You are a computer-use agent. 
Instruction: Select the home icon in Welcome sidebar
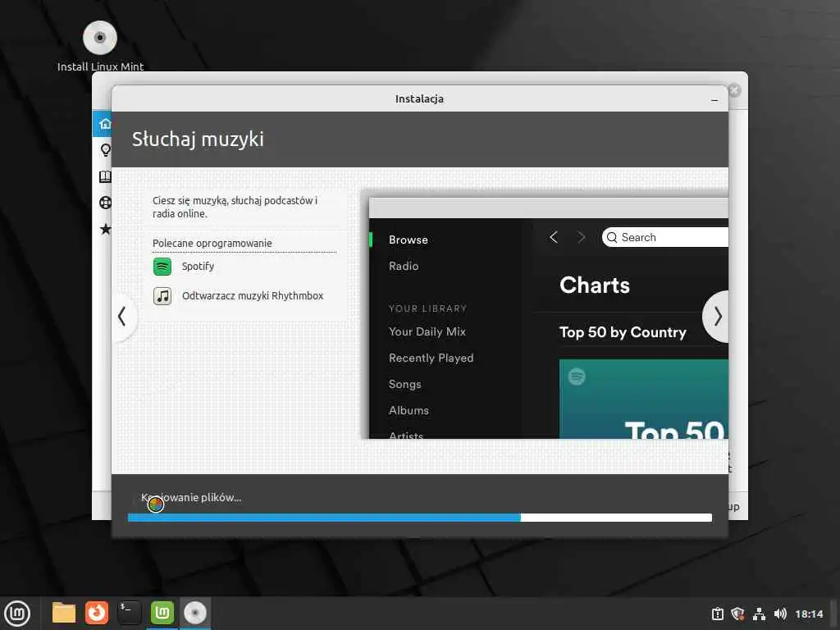104,124
